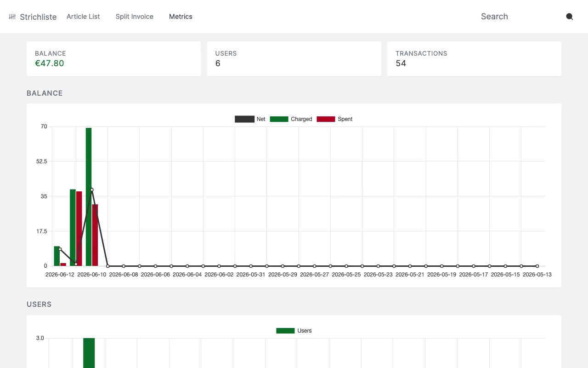Click the search magnifier icon

pyautogui.click(x=569, y=17)
